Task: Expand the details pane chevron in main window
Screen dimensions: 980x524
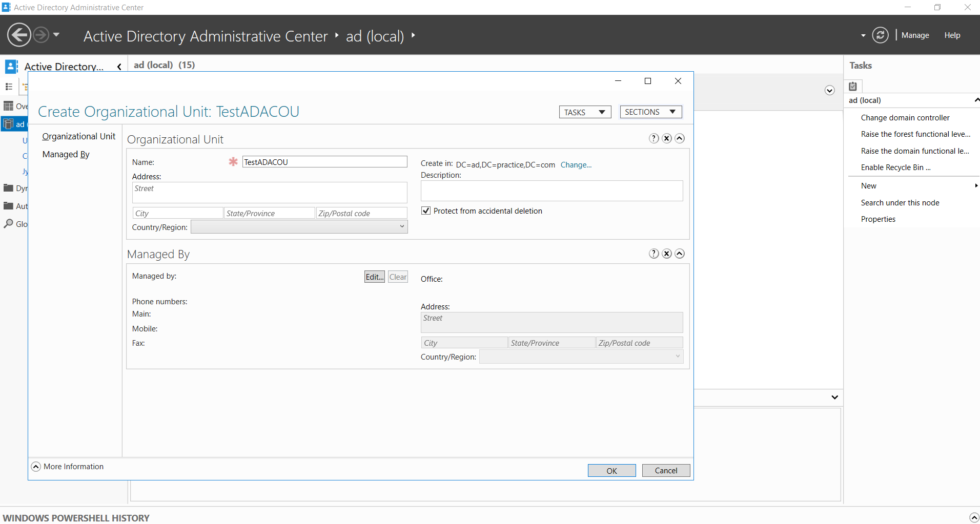Action: [834, 397]
